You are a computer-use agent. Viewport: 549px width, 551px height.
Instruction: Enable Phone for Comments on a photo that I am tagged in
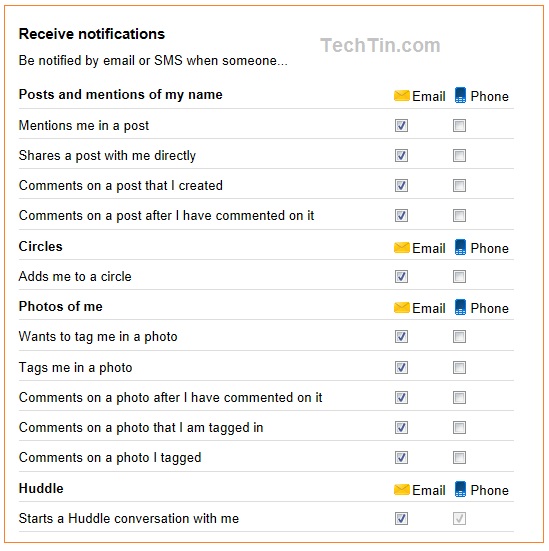pyautogui.click(x=459, y=428)
